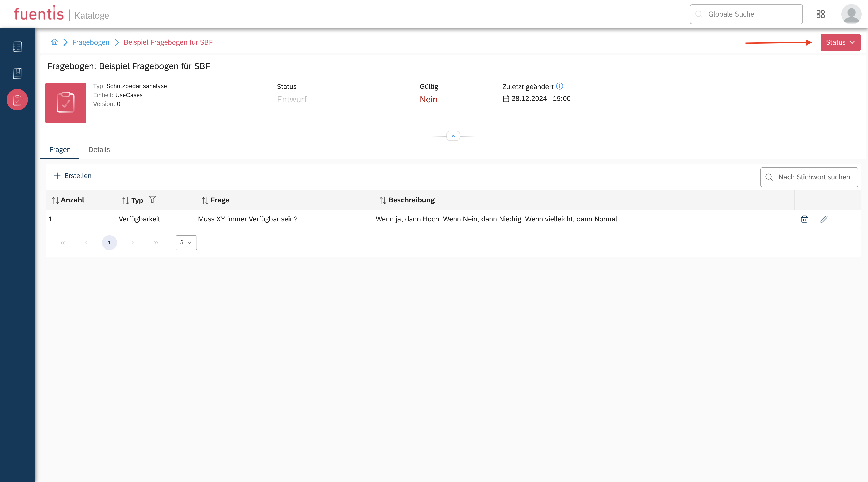Open the Status dropdown button
868x482 pixels.
840,42
